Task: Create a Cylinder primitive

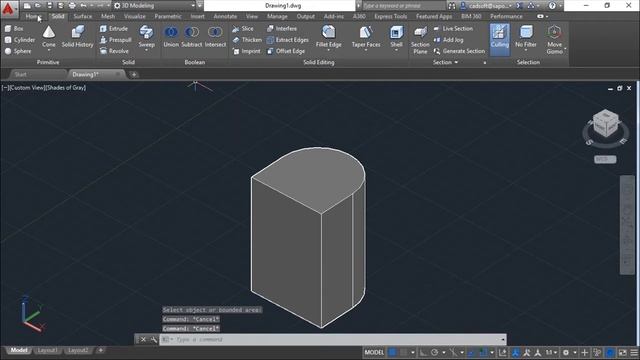Action: pyautogui.click(x=20, y=40)
